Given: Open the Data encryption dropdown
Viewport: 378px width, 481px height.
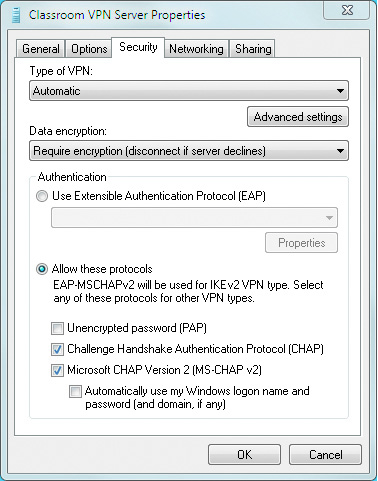Looking at the screenshot, I should click(189, 151).
